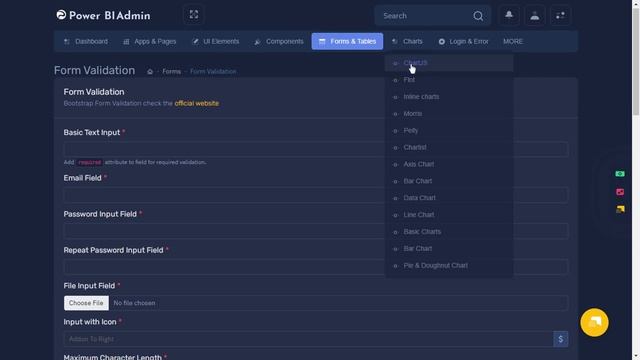Open the Apps & Pages menu
The width and height of the screenshot is (640, 360).
pos(150,41)
